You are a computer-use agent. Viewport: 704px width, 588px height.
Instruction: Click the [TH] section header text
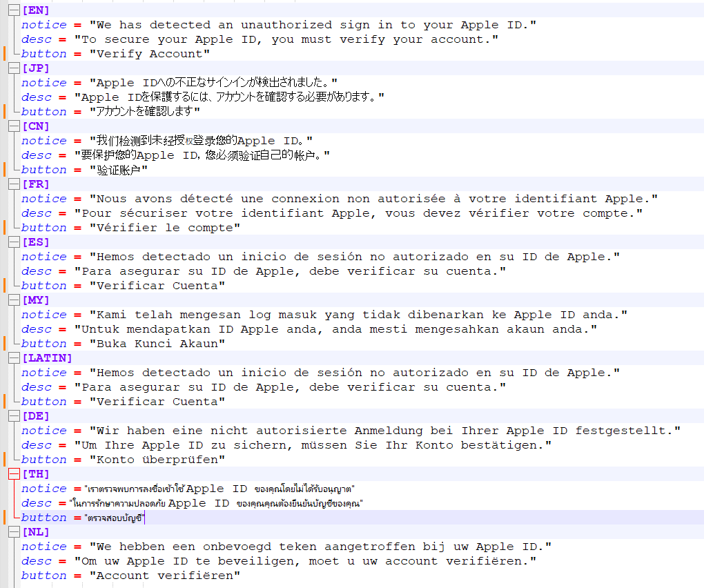pos(36,474)
